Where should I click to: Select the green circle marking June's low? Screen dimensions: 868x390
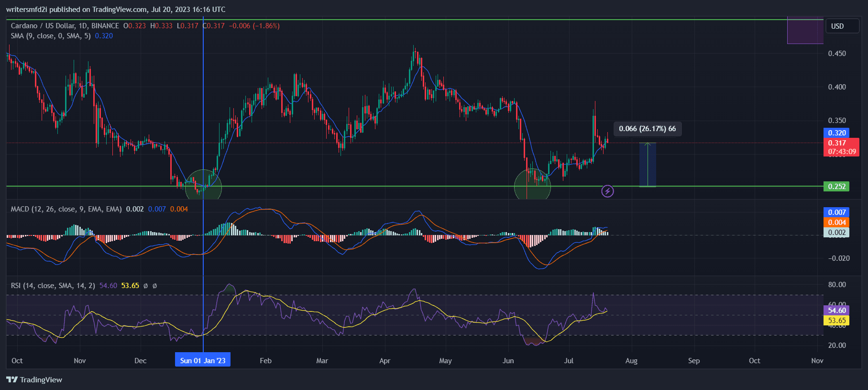pos(532,185)
